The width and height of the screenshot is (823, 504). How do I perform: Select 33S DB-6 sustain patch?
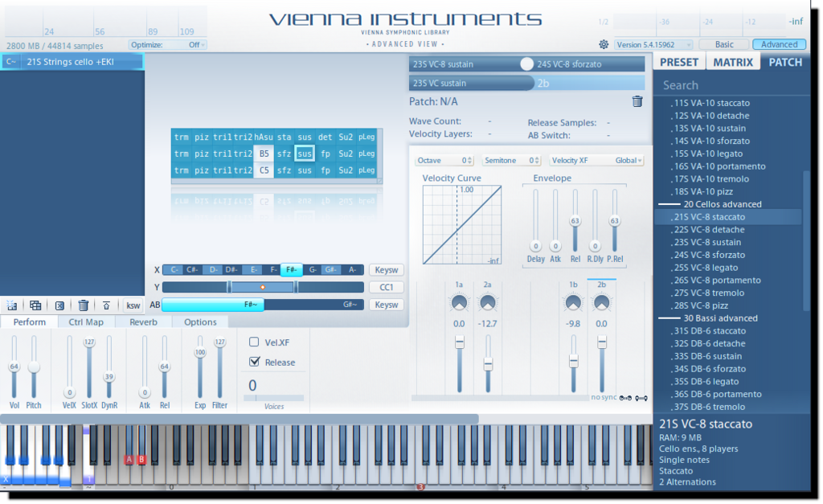[707, 356]
